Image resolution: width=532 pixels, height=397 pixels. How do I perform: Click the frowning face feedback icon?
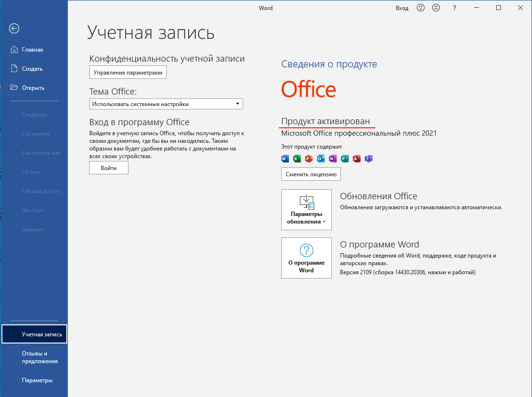pos(436,8)
